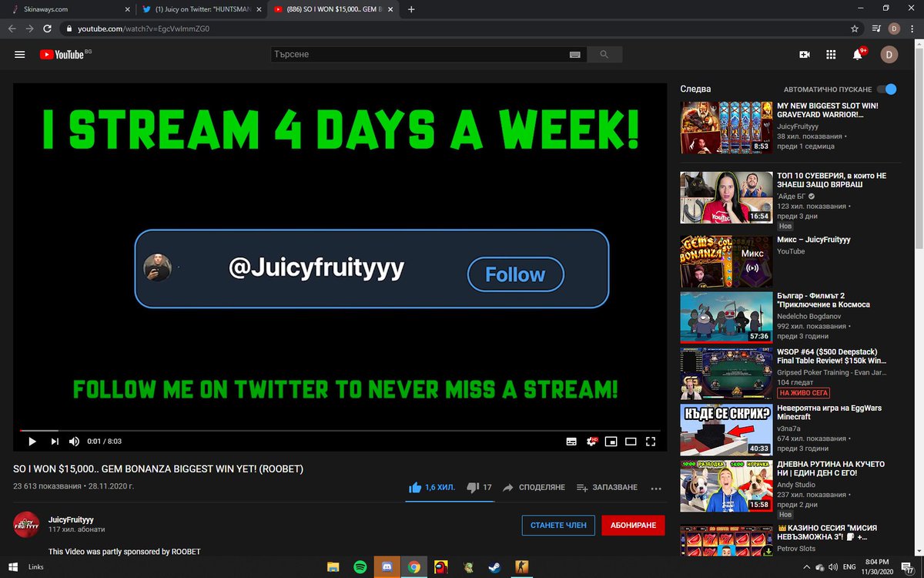Open File Explorer from the taskbar

click(x=333, y=566)
